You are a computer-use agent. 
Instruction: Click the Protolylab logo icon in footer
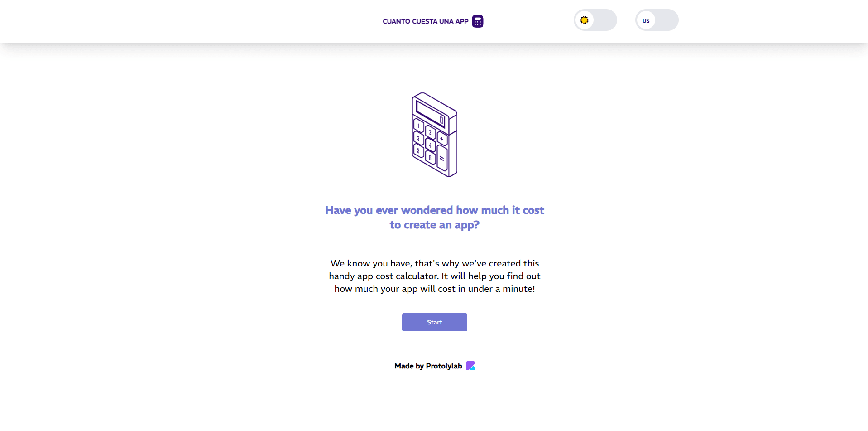[x=470, y=366]
